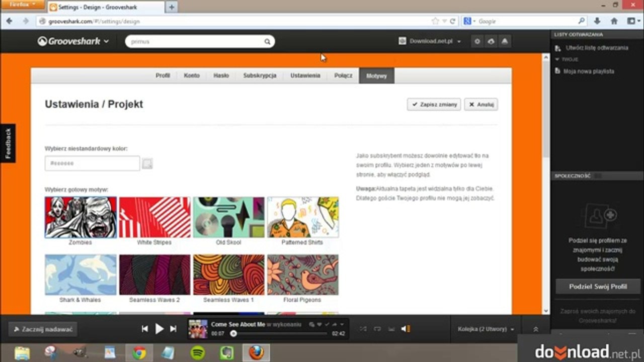Open the custom color picker button

[x=147, y=163]
